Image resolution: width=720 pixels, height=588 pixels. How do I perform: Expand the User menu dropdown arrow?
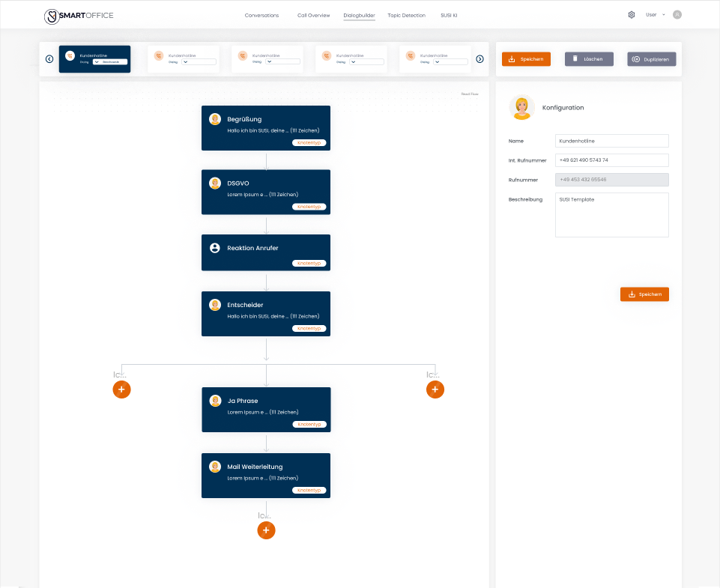click(x=664, y=15)
